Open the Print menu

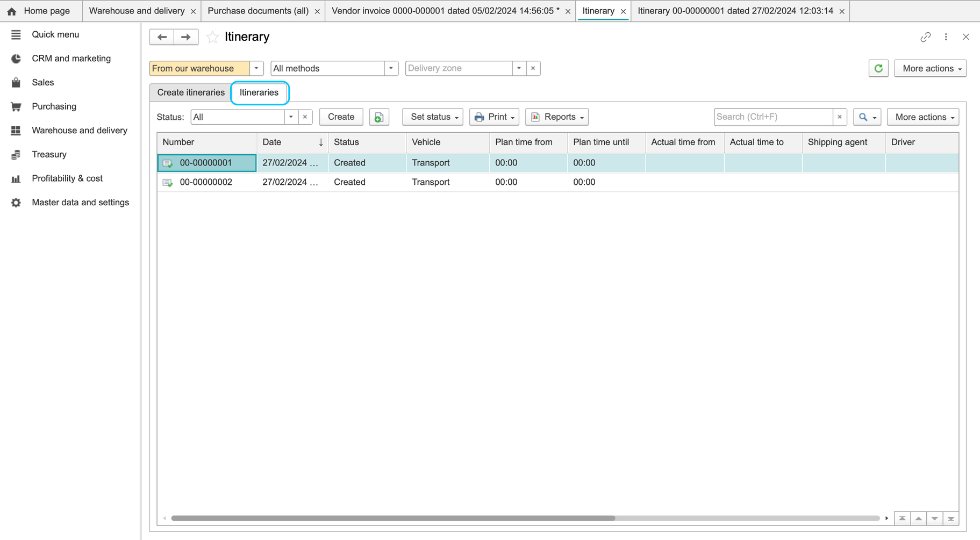tap(494, 117)
